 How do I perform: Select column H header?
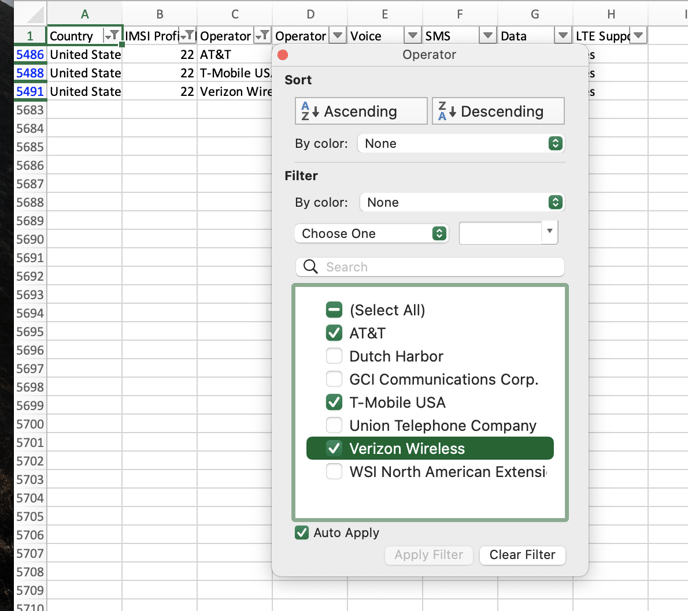coord(611,14)
